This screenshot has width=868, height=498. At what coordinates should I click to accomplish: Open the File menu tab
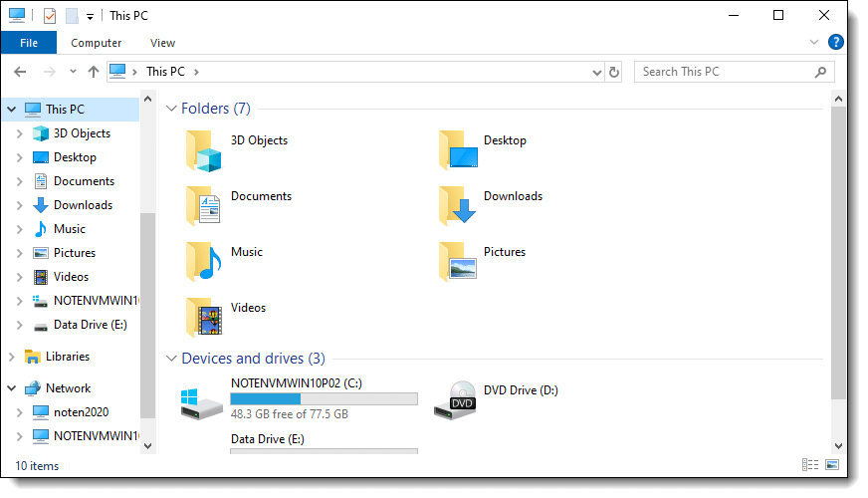coord(29,43)
